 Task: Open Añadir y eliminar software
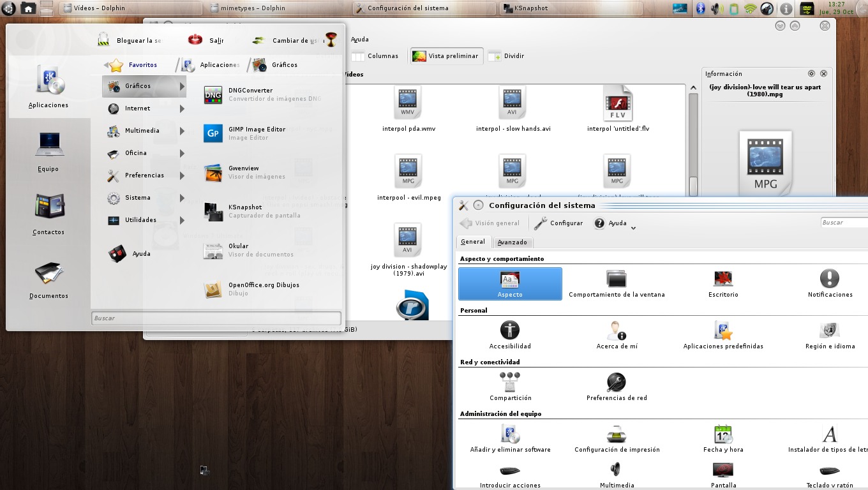pos(510,439)
